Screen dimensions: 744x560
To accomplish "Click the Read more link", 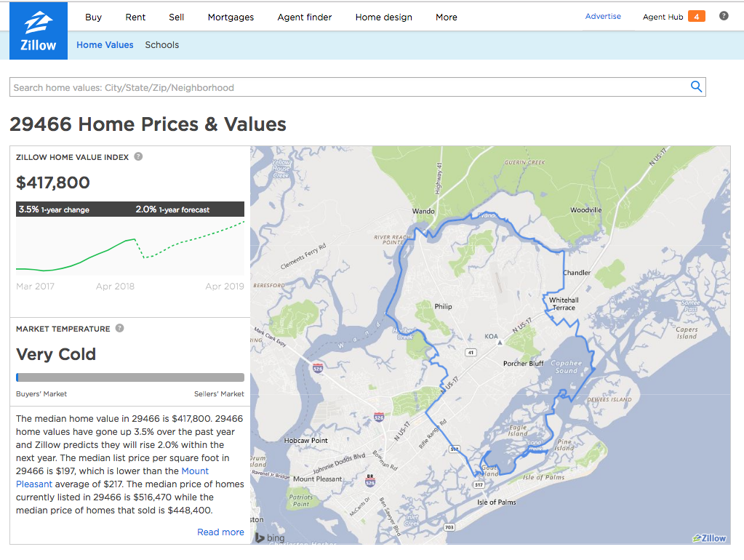I will coord(220,532).
